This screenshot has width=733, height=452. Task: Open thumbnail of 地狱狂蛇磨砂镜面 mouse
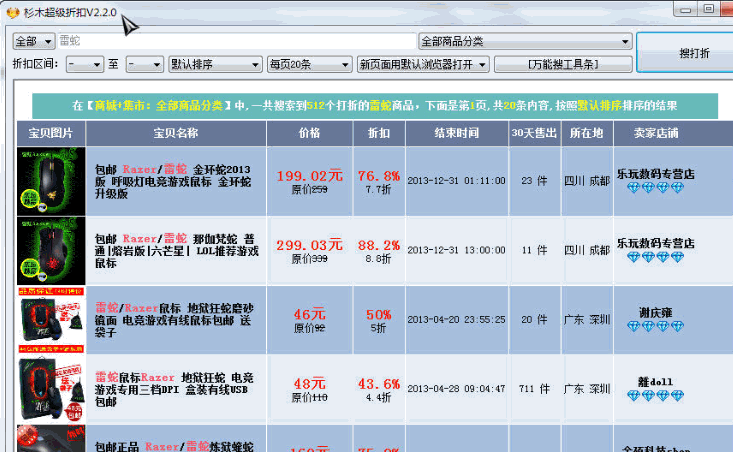[x=51, y=320]
